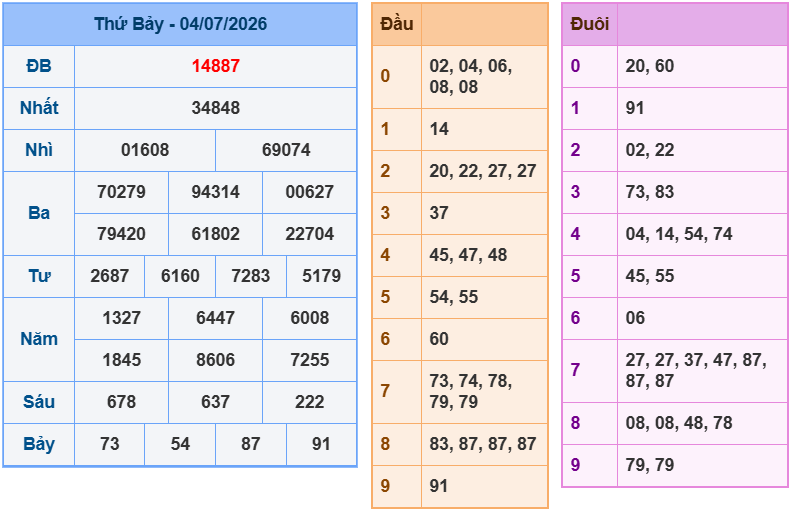The image size is (791, 521).
Task: Click fifth prize number 1327
Action: tap(121, 318)
